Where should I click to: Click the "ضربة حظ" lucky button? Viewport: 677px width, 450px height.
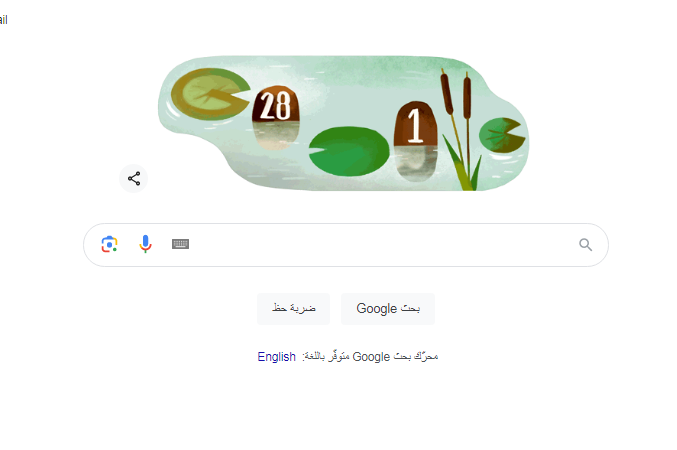click(294, 309)
